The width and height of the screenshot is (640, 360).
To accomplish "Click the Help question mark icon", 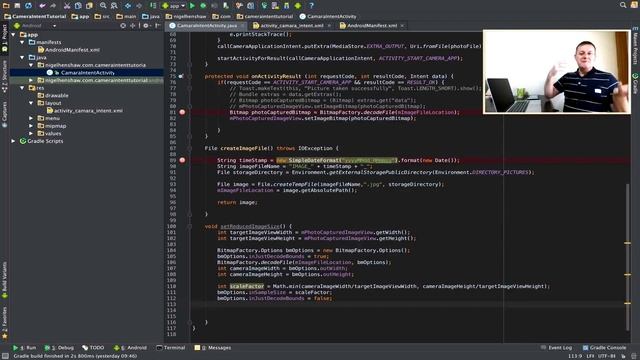I will 311,6.
